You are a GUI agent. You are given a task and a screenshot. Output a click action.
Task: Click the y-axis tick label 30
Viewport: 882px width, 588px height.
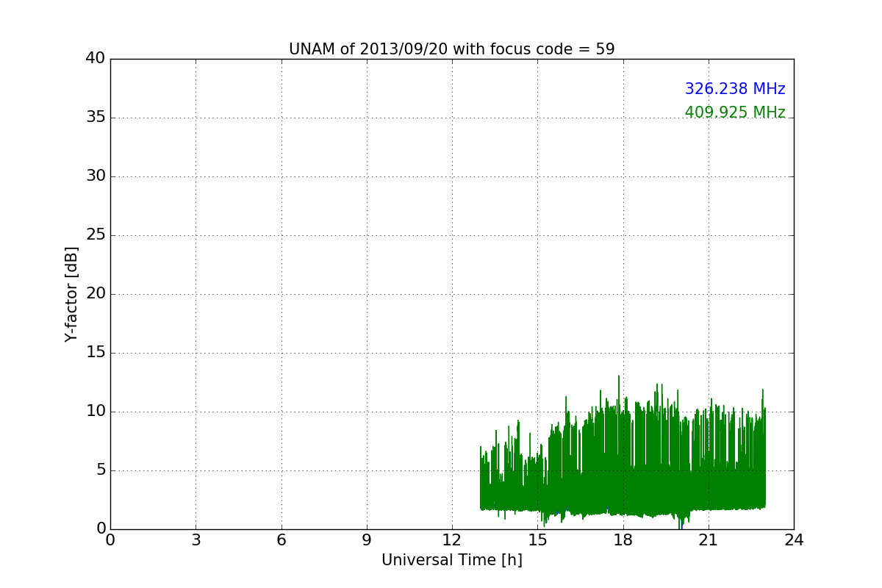click(x=96, y=176)
